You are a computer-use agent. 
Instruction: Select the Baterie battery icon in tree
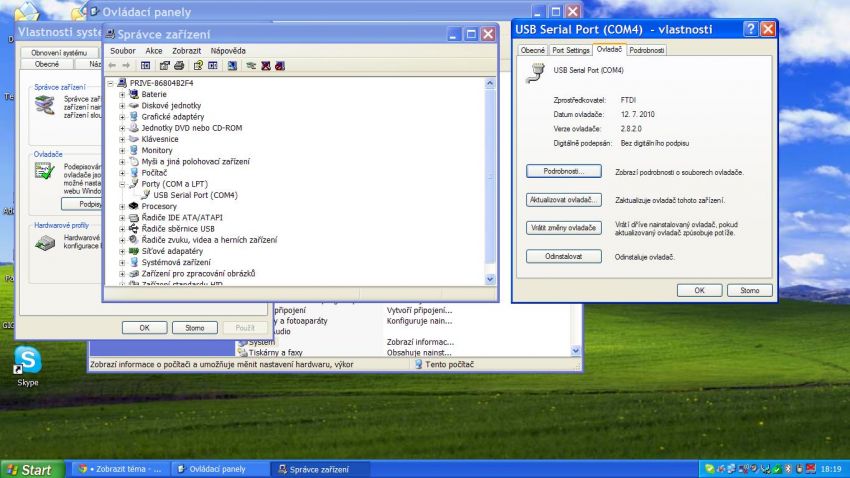[x=133, y=94]
